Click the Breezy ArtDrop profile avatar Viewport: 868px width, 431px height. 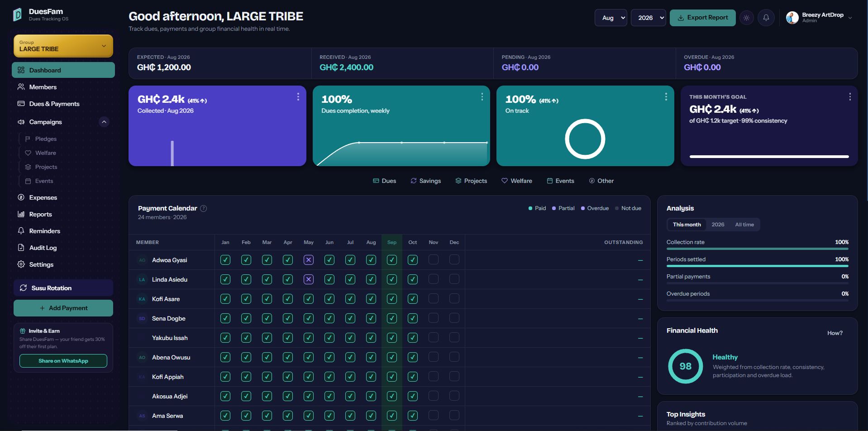(x=792, y=18)
